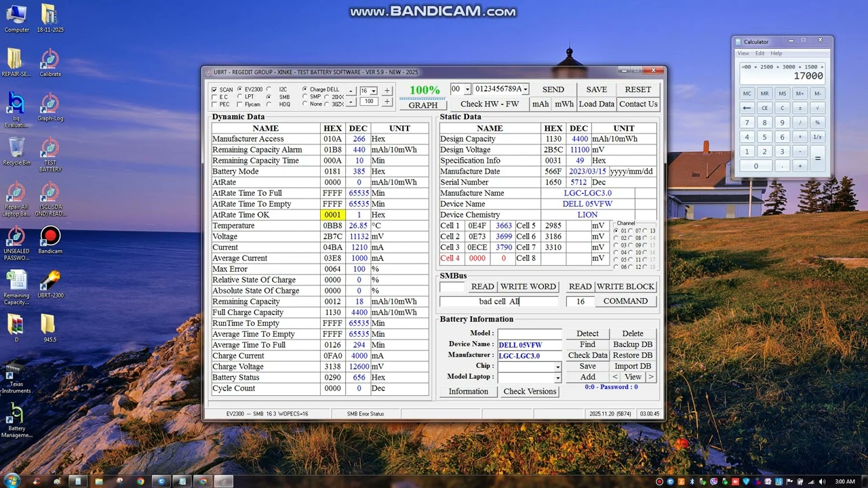Image resolution: width=868 pixels, height=488 pixels.
Task: Click the Bluetooth icon in the system tray
Action: click(692, 481)
